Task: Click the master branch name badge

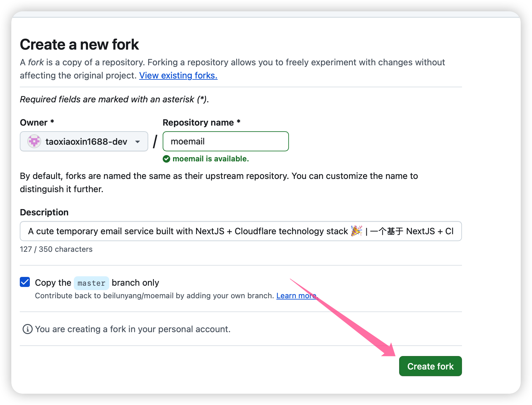Action: coord(91,283)
